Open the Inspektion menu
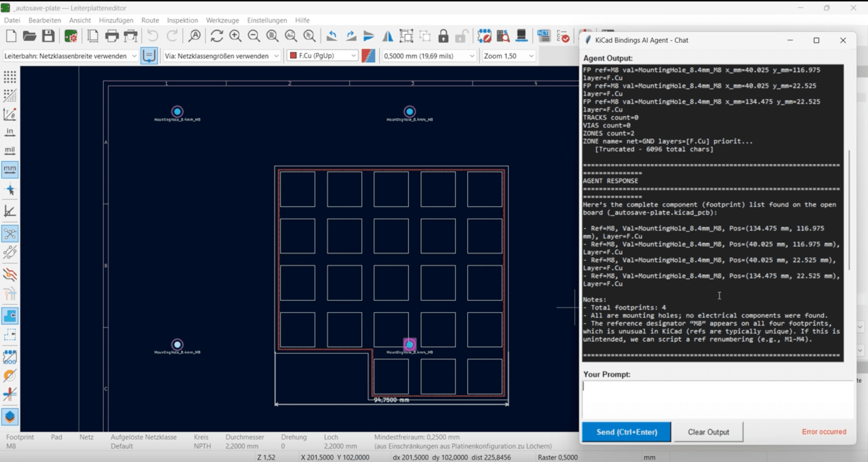Viewport: 868px width, 462px height. [182, 20]
